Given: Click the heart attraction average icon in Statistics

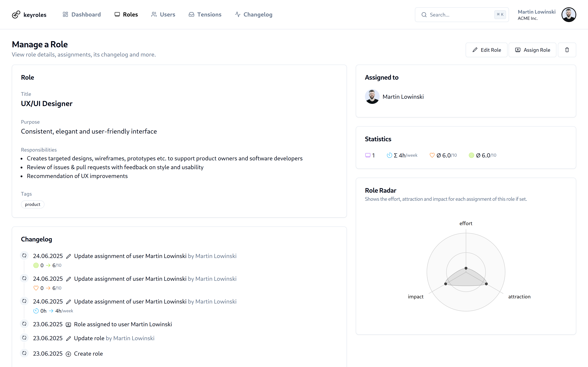Looking at the screenshot, I should pyautogui.click(x=432, y=155).
